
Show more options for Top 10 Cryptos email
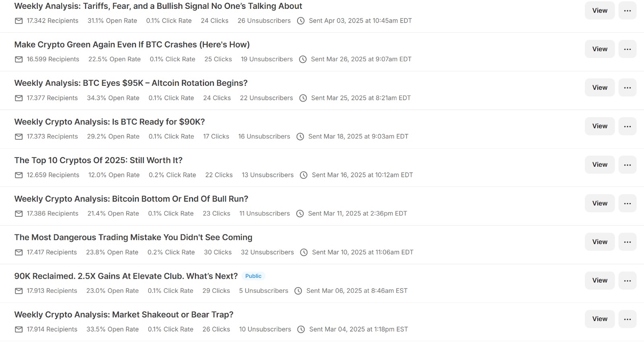pyautogui.click(x=627, y=165)
